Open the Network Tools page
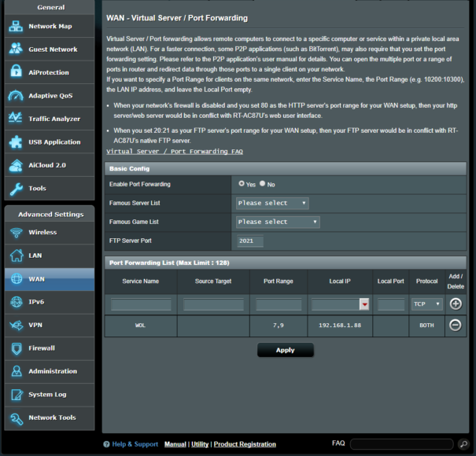This screenshot has width=476, height=456. [50, 417]
